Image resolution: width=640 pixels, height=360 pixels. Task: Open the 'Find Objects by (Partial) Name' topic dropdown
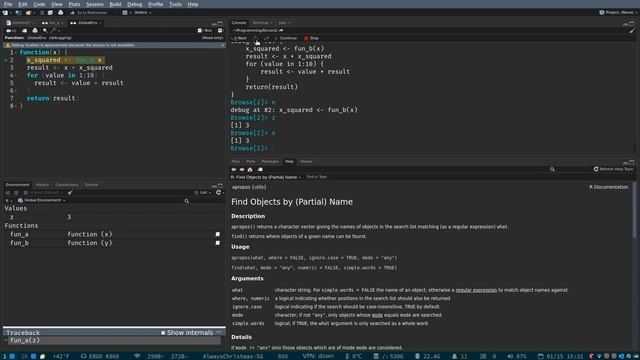tap(266, 178)
